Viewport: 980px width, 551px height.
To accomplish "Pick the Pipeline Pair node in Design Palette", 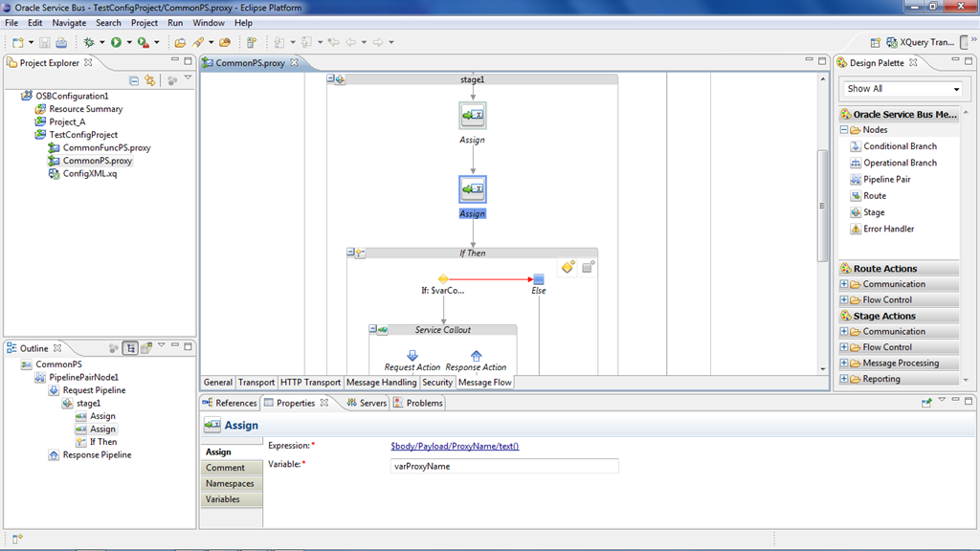I will pyautogui.click(x=886, y=179).
